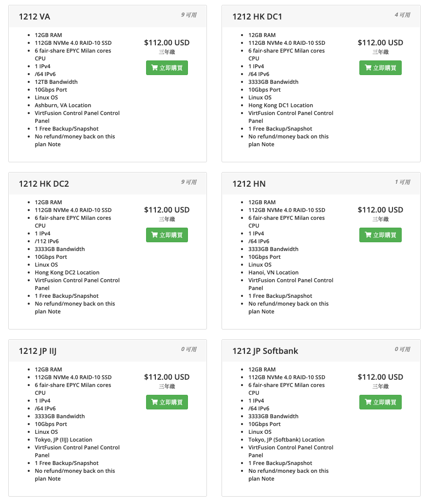Click the "9 可用" availability label on 1212 VA

pyautogui.click(x=189, y=15)
